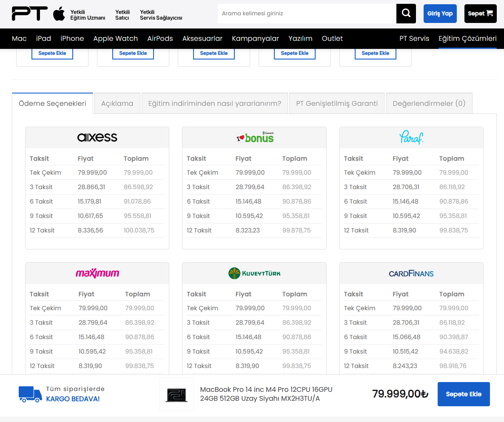Click Axess 12 Taksit price 8.336,56
Viewport: 504px width, 422px height.
click(x=90, y=230)
